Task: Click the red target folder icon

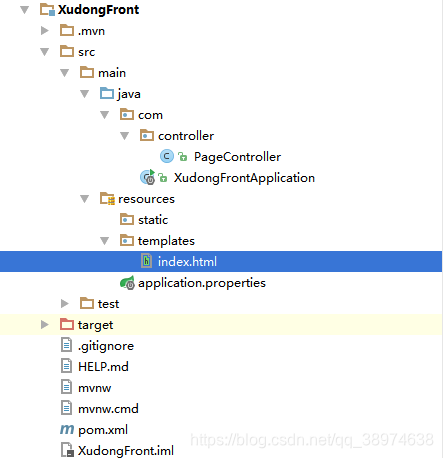Action: (x=67, y=324)
